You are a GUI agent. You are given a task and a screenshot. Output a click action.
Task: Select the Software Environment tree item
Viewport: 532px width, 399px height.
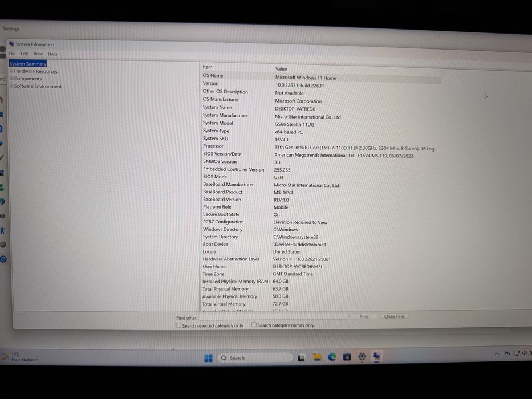[x=38, y=86]
